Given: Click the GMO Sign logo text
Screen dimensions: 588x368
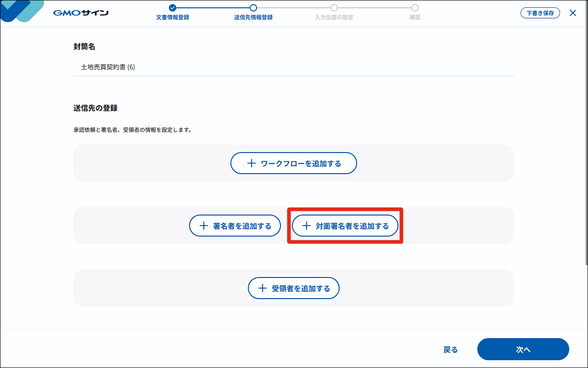Looking at the screenshot, I should pos(81,13).
